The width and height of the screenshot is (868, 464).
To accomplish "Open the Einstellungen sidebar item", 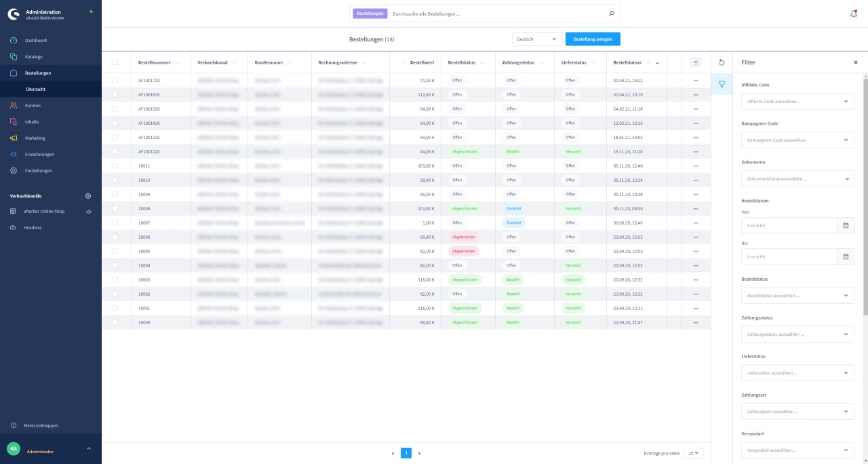I will (51, 171).
